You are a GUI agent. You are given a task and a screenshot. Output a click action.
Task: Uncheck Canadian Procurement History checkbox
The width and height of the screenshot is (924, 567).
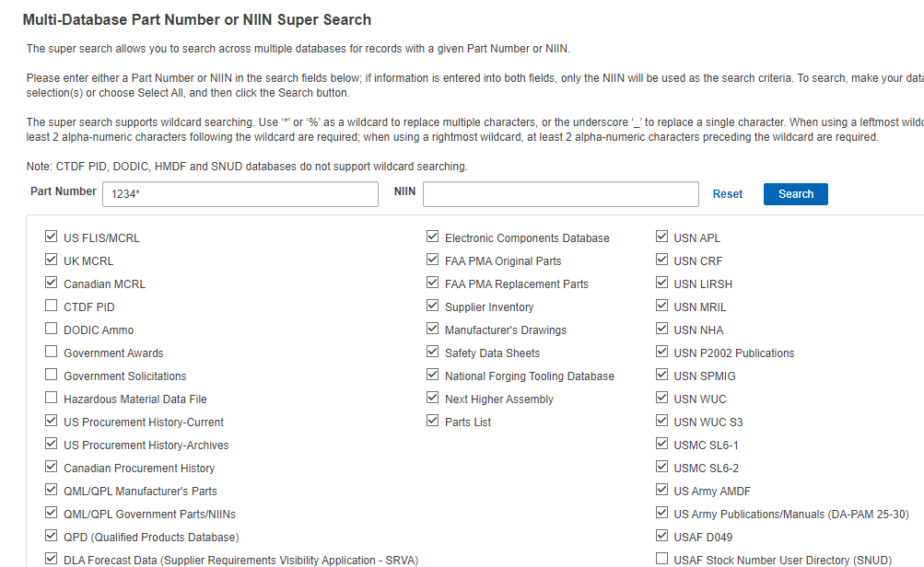coord(52,467)
